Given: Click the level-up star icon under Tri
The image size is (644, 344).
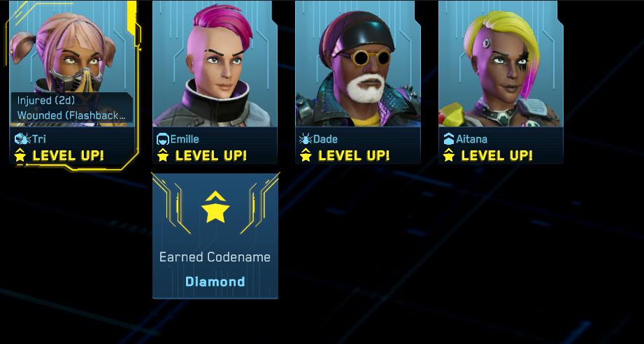Looking at the screenshot, I should [20, 155].
